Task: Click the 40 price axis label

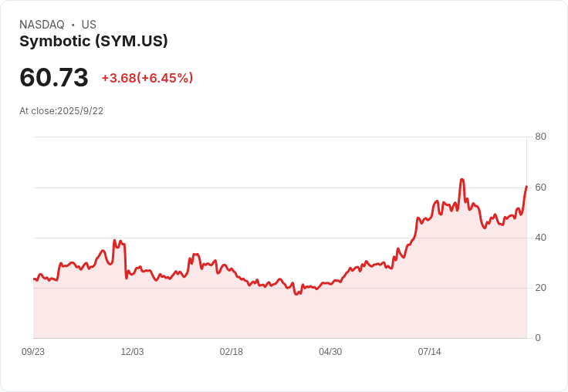Action: point(540,238)
